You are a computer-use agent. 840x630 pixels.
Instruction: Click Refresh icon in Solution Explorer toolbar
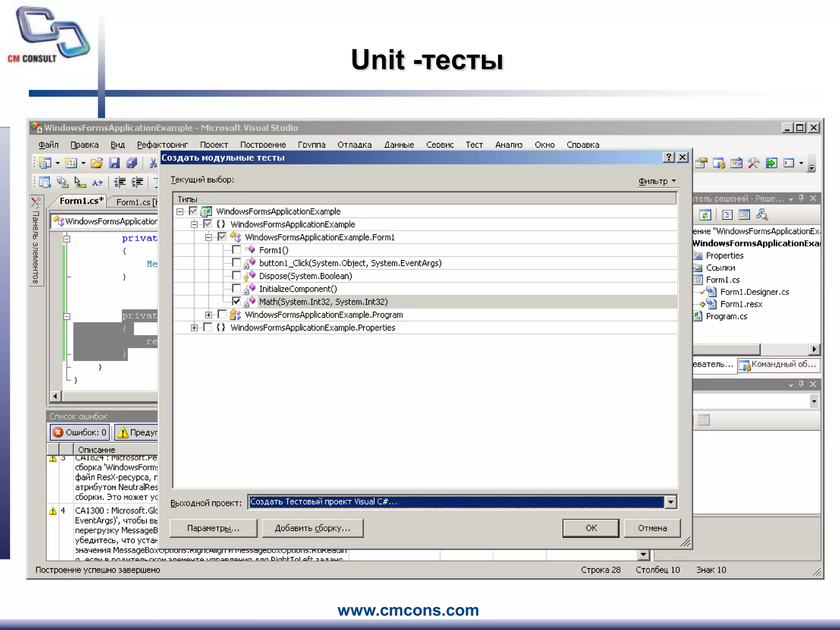click(705, 215)
